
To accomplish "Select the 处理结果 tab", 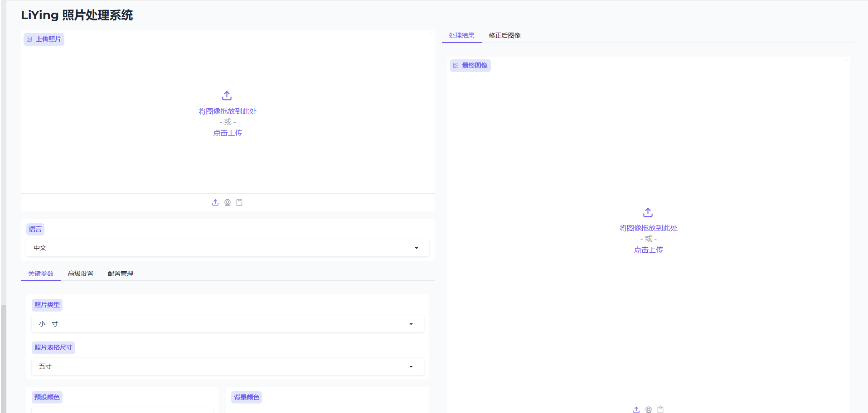I will [461, 35].
